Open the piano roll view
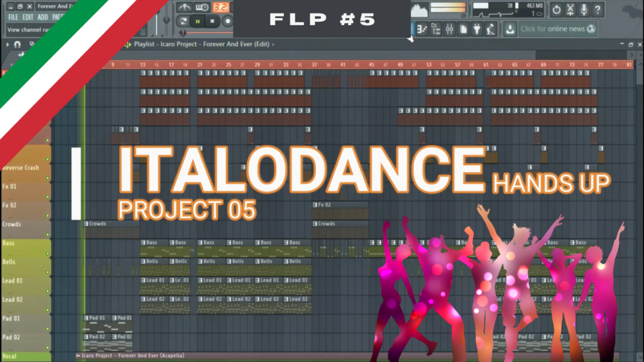644x362 pixels. [422, 29]
